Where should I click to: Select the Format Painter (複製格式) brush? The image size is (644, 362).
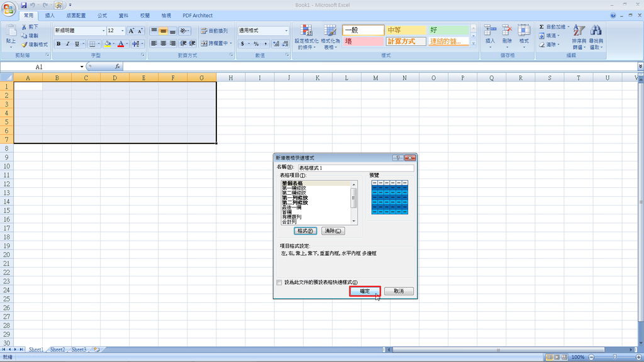pos(25,45)
